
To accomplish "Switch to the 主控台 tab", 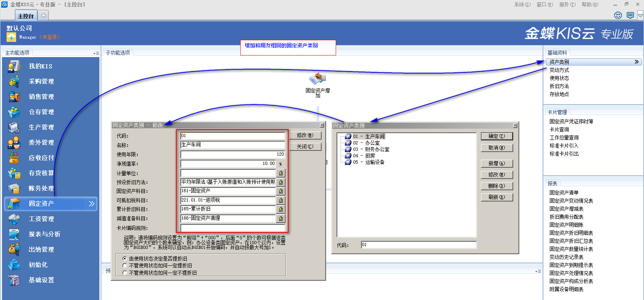I will 26,16.
